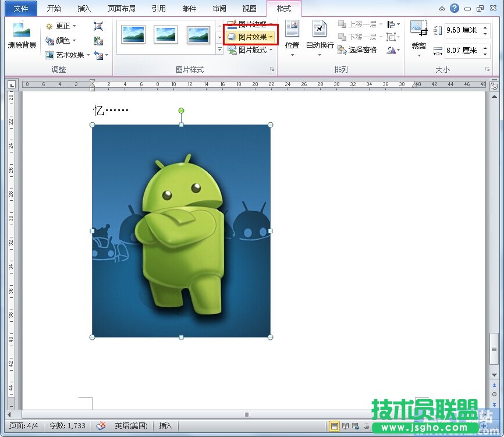504x437 pixels.
Task: Open the Picture Effects (图片效果) dropdown
Action: click(x=251, y=37)
